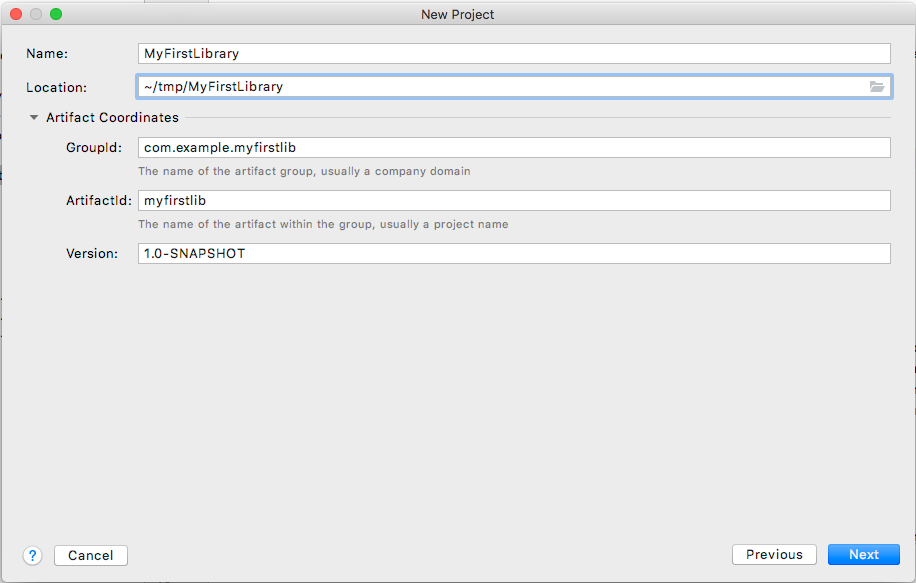Image resolution: width=916 pixels, height=583 pixels.
Task: Click the New Project dialog title bar
Action: 457,14
